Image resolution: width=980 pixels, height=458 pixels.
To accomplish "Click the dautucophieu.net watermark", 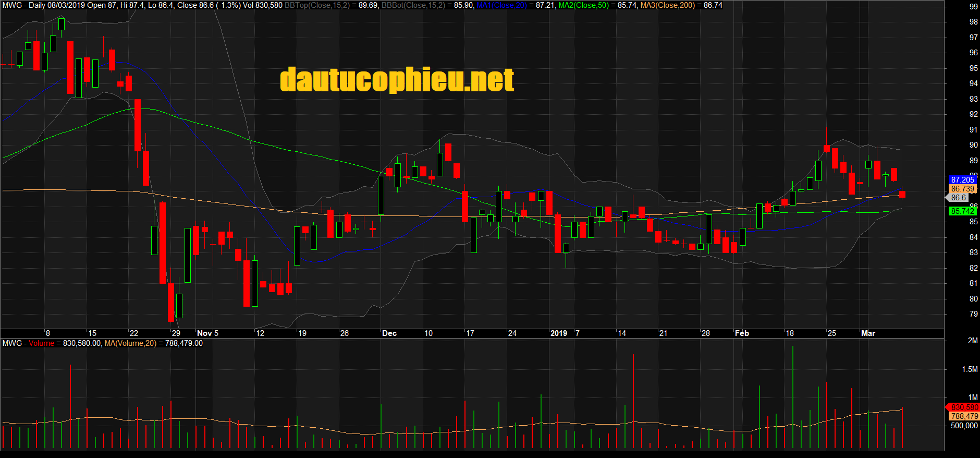I will click(x=397, y=80).
